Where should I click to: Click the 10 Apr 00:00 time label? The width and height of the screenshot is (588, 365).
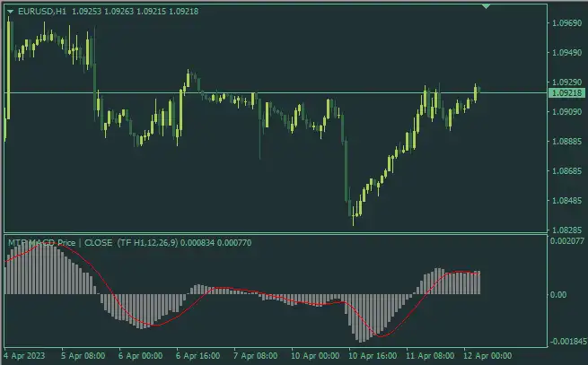pyautogui.click(x=315, y=355)
